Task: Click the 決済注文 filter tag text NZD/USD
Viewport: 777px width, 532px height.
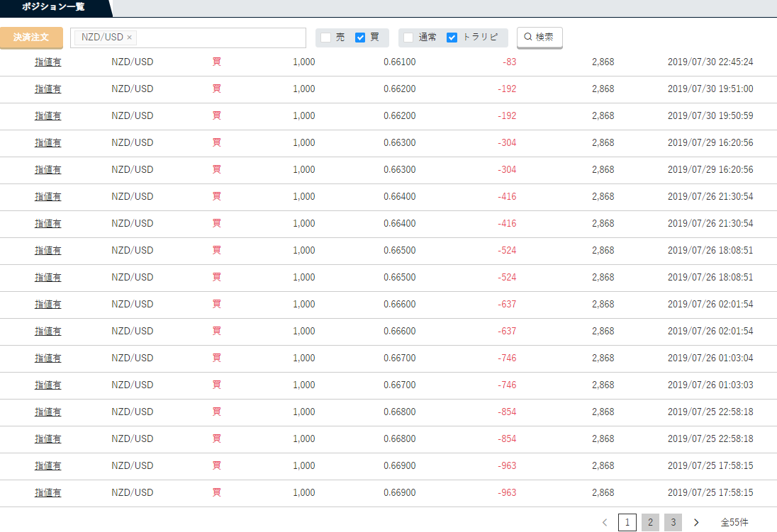Action: tap(102, 38)
